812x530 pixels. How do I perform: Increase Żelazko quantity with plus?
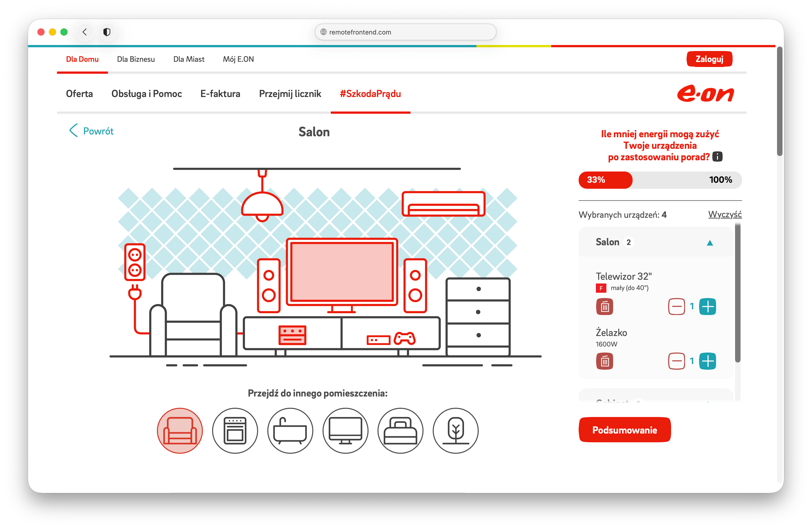pos(708,361)
